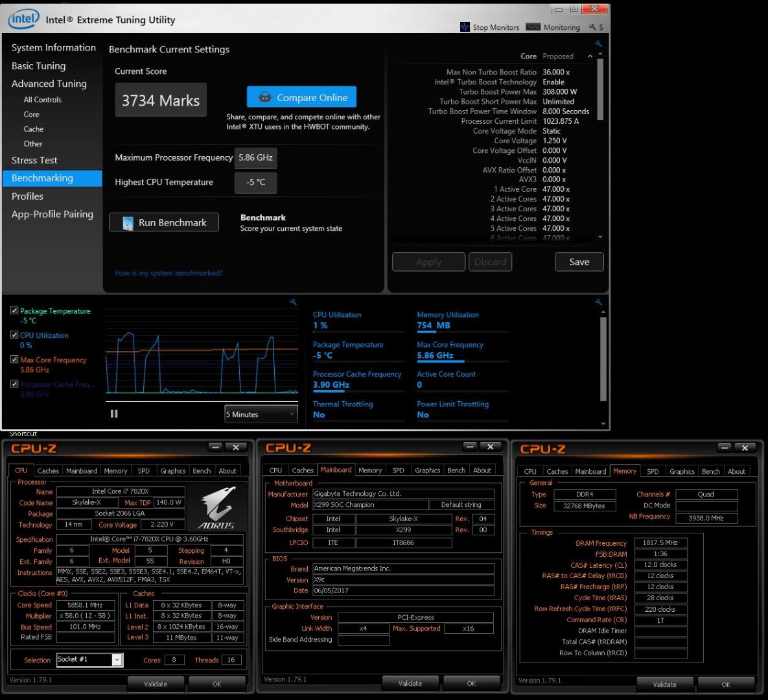Open the 5 Minutes time range dropdown

(261, 414)
